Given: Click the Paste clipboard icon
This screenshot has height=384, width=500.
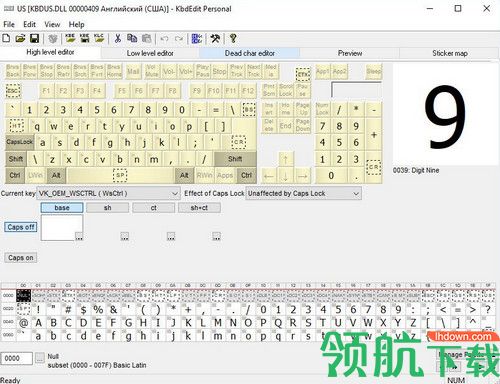Looking at the screenshot, I should point(146,38).
